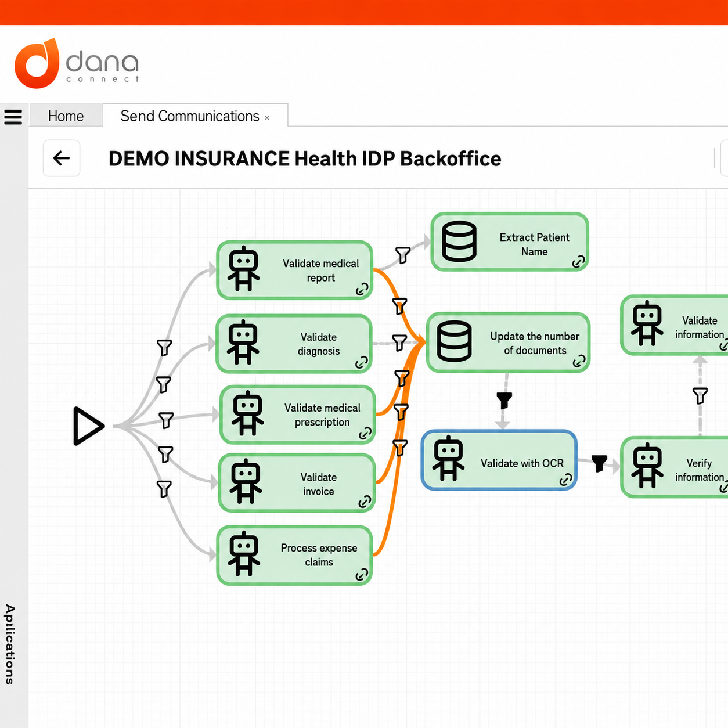Click the flow start play icon
The image size is (728, 728).
89,426
